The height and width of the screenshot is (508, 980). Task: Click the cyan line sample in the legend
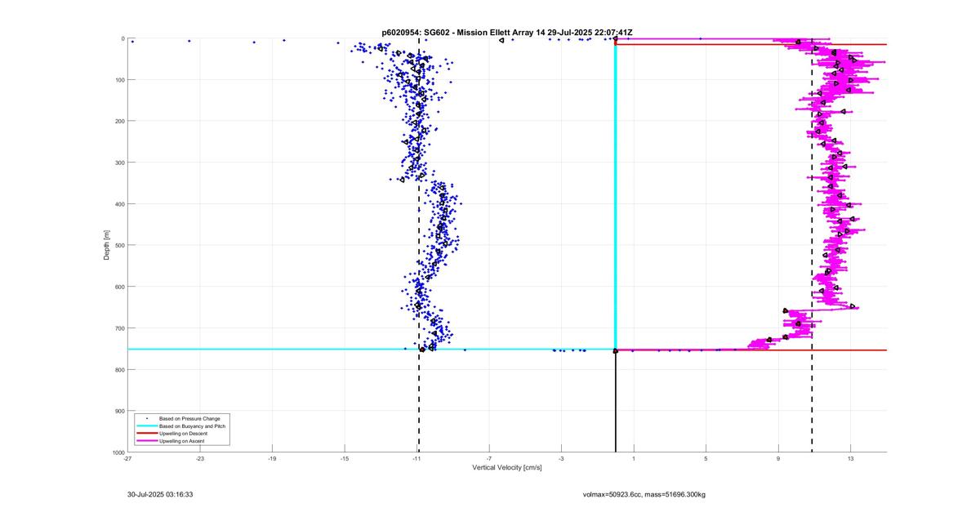coord(145,426)
